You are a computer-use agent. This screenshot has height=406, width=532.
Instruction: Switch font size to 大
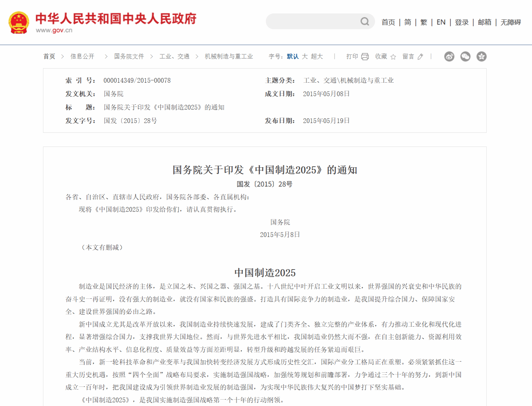tap(305, 56)
